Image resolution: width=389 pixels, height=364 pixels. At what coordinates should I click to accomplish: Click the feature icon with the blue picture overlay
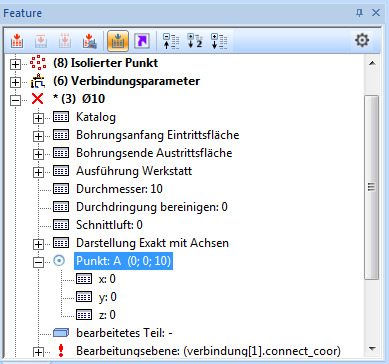tap(90, 41)
